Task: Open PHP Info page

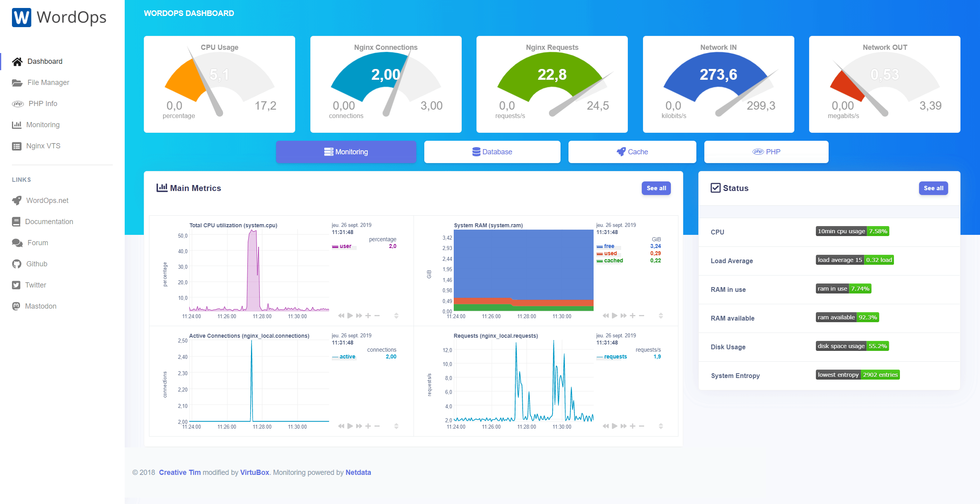Action: coord(43,104)
